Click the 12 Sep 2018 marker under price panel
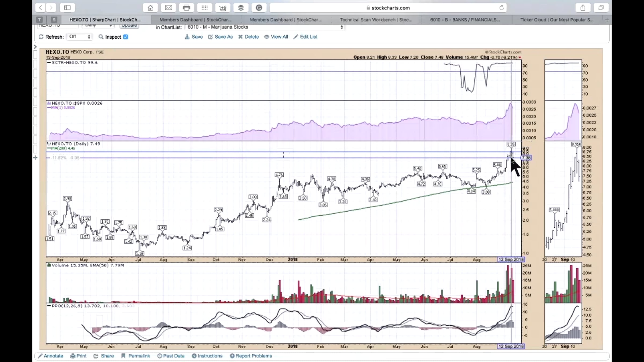This screenshot has width=644, height=362. coord(511,260)
